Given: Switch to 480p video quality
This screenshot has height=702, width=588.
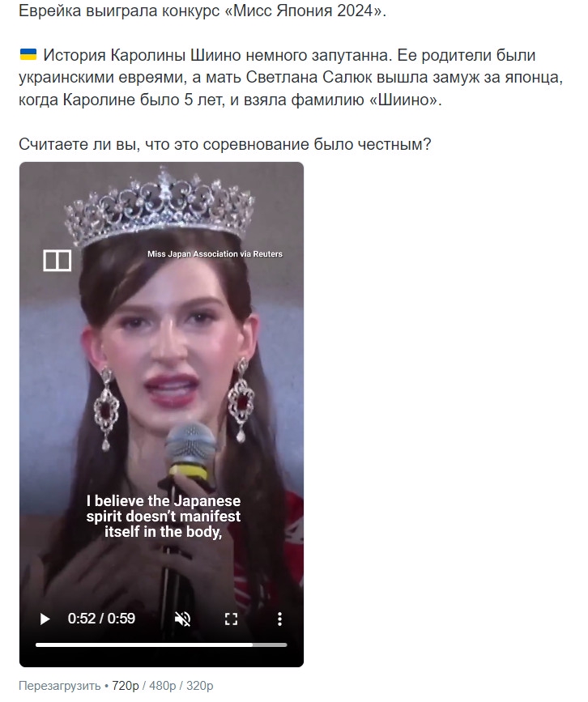Looking at the screenshot, I should pos(162,686).
